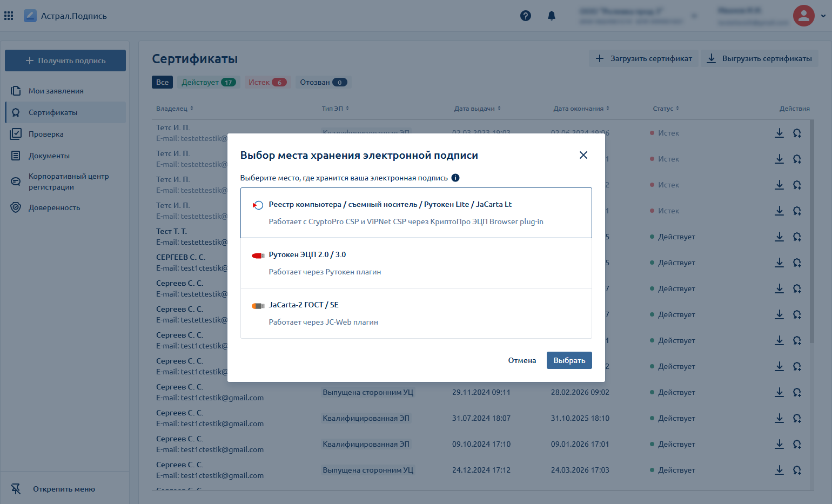
Task: Click the Астрал.Подпись logo icon
Action: (x=30, y=16)
